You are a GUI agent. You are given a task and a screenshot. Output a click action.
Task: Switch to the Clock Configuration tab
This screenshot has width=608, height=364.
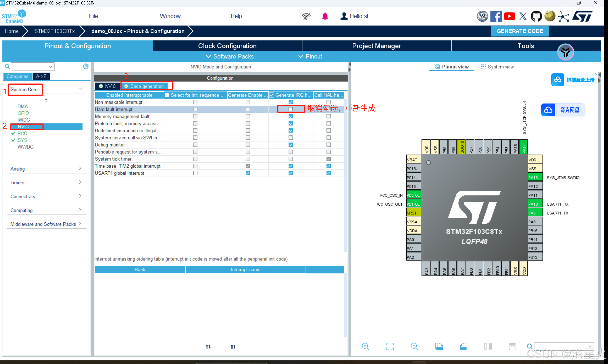tap(227, 46)
